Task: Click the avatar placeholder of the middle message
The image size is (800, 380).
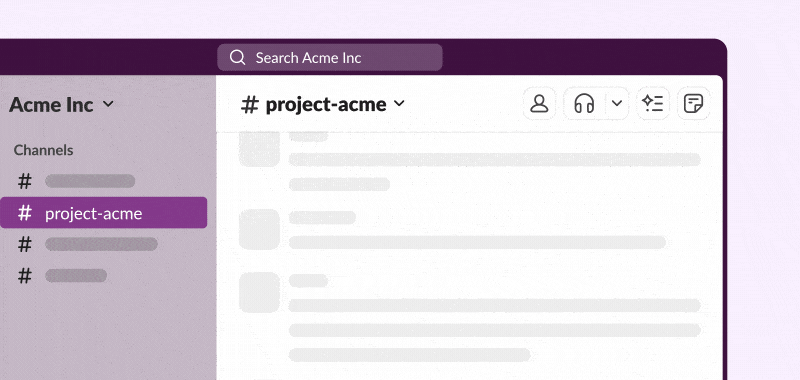Action: pyautogui.click(x=259, y=229)
